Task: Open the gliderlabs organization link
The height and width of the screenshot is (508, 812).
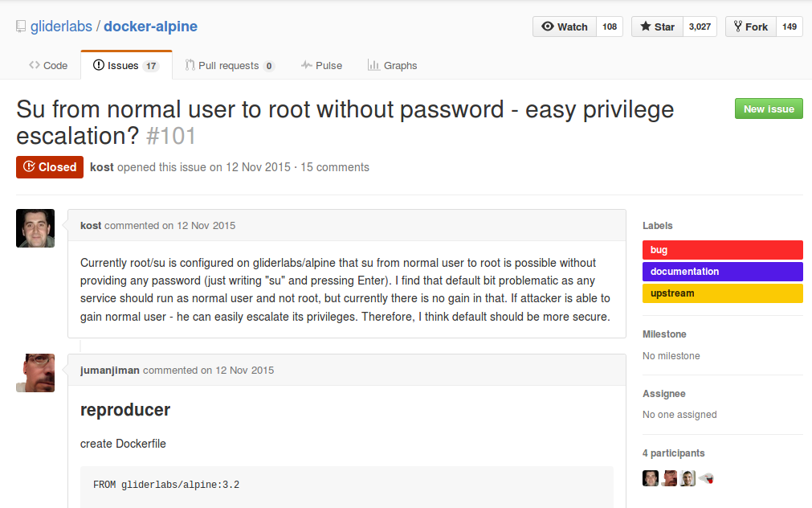Action: (61, 27)
